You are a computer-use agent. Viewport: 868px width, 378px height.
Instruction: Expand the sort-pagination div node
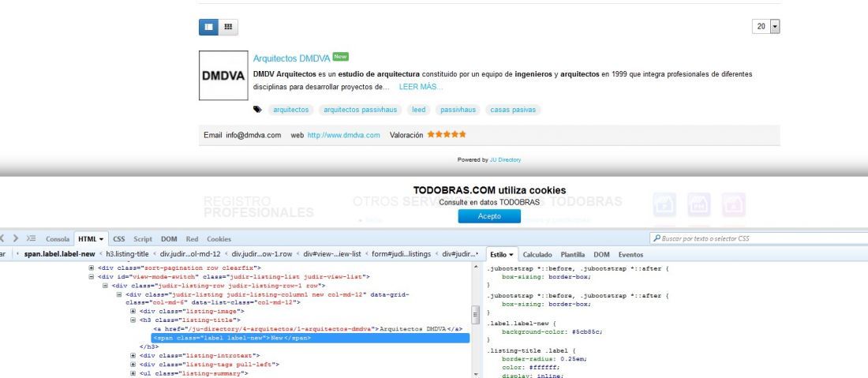[92, 268]
